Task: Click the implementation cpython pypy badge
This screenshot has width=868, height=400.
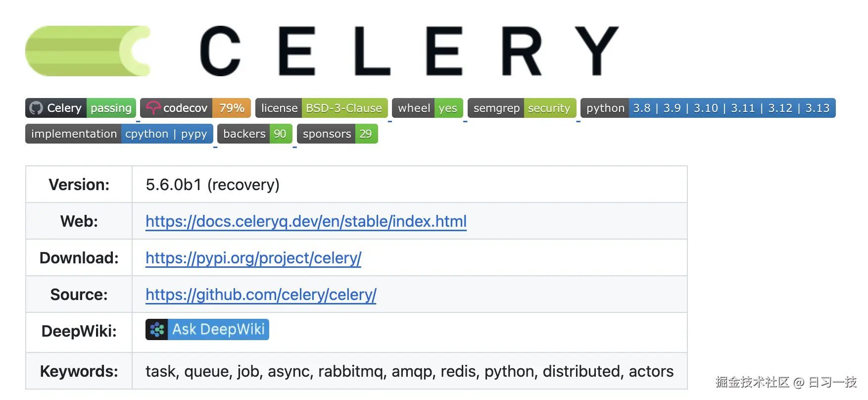Action: 119,134
